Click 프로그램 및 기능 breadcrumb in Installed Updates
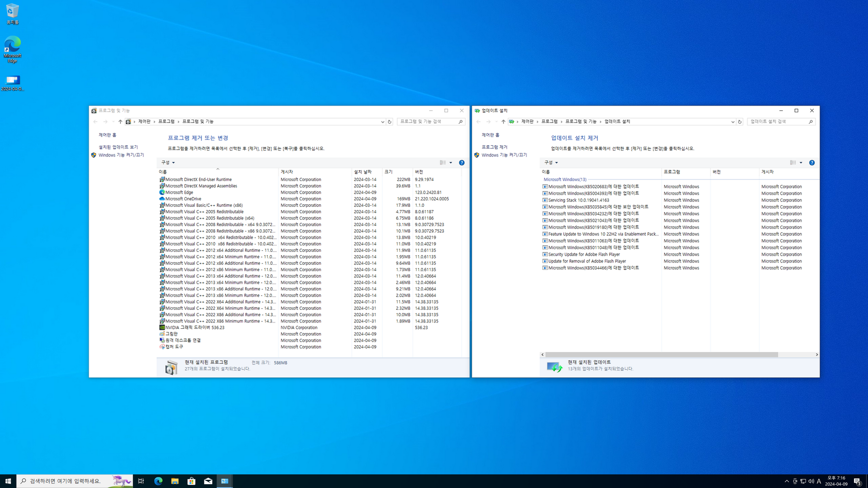The image size is (868, 488). click(581, 122)
